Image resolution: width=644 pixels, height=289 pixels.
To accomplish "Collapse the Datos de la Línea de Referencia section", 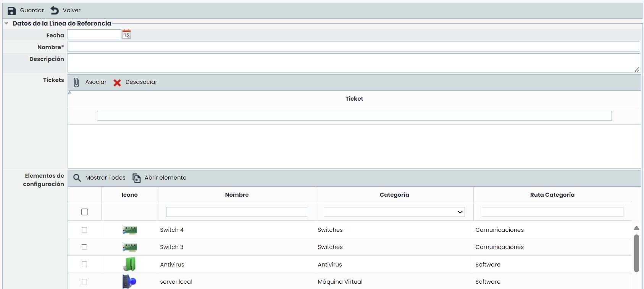I will click(x=6, y=23).
